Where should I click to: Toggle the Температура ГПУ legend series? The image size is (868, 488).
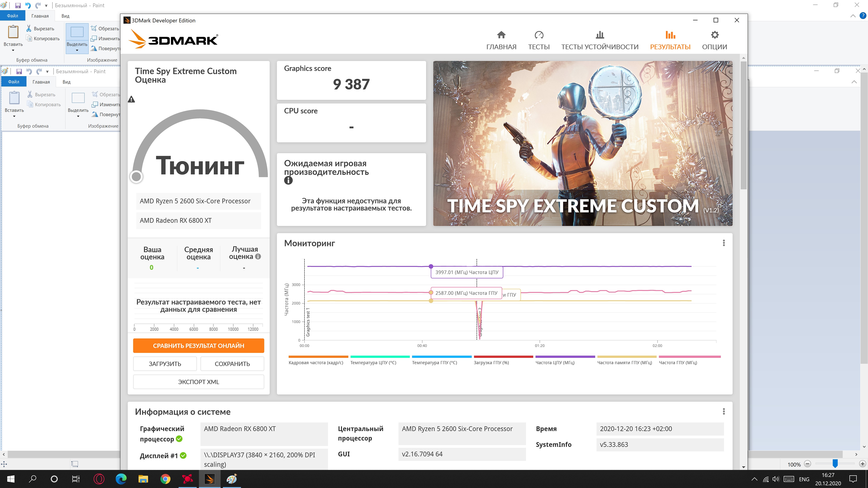point(434,362)
